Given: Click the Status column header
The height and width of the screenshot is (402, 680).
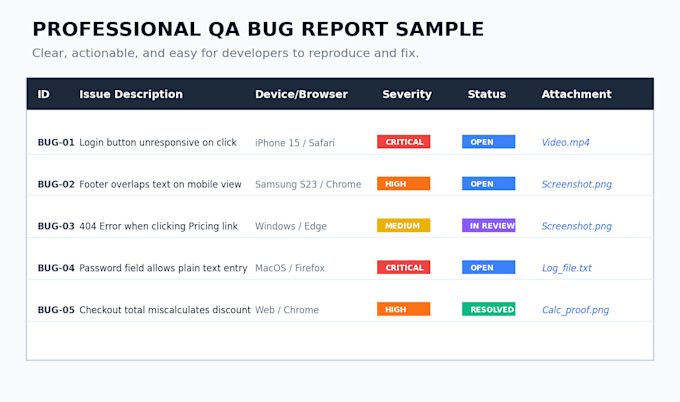Looking at the screenshot, I should [x=487, y=94].
